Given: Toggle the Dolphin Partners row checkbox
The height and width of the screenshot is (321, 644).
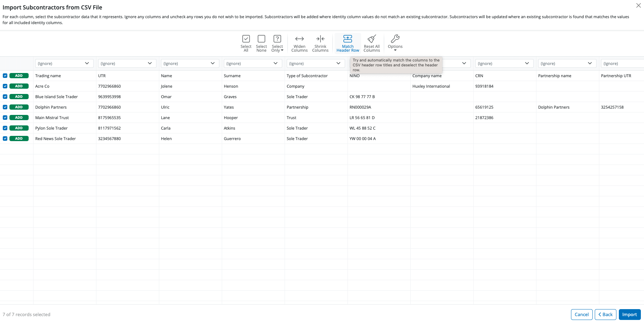Looking at the screenshot, I should click(x=5, y=107).
